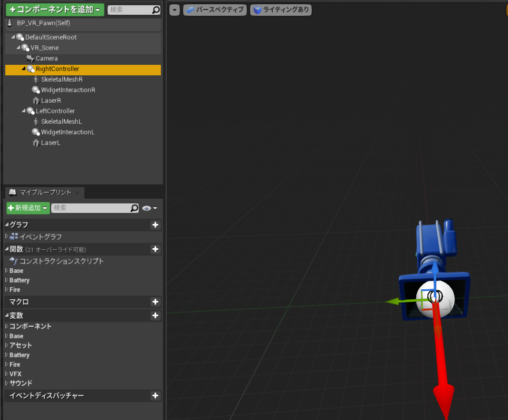508x420 pixels.
Task: Select the Camera component row
Action: [83, 58]
